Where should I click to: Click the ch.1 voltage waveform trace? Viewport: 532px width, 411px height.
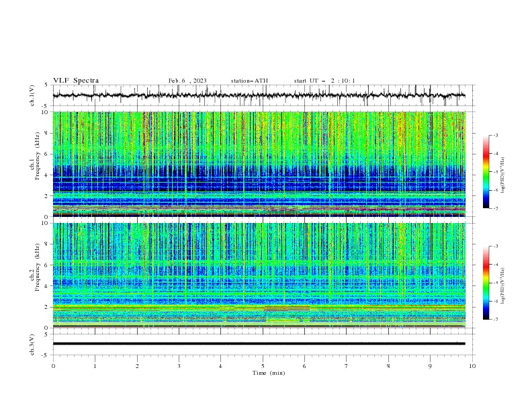pos(259,95)
